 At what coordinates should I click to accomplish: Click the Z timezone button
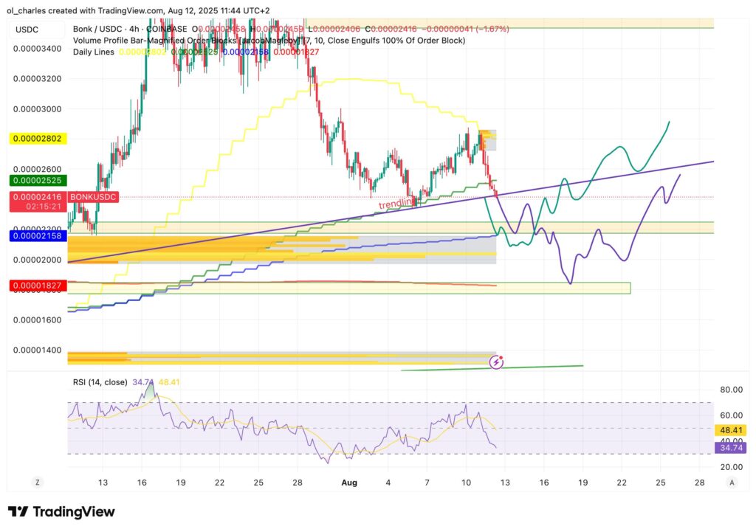(x=35, y=482)
